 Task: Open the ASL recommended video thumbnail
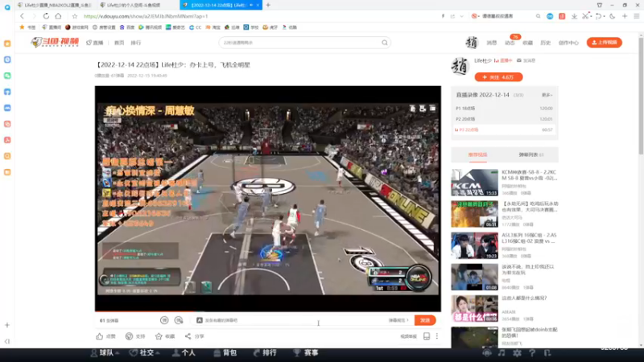(x=474, y=245)
